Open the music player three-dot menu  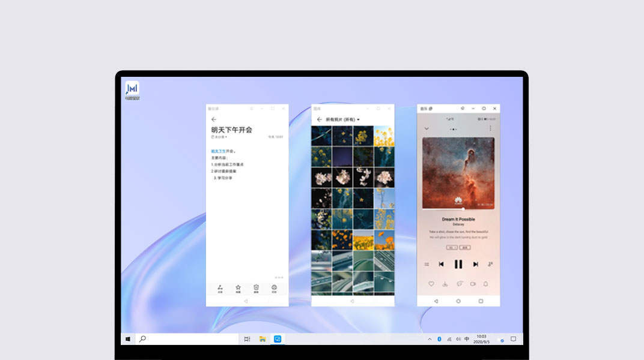490,128
